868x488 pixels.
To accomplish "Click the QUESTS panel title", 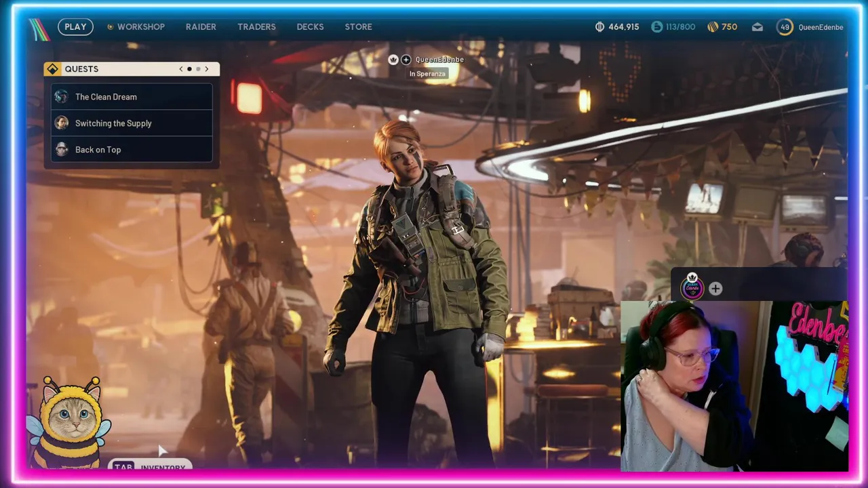I will click(x=81, y=69).
